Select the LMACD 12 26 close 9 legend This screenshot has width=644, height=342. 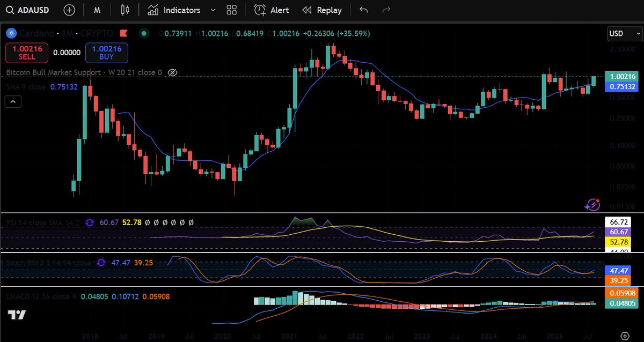click(x=42, y=296)
